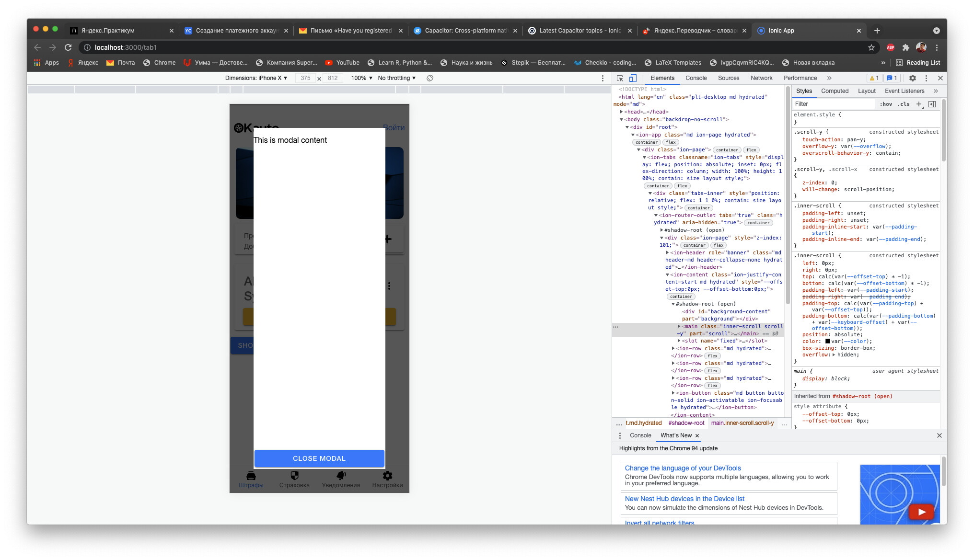This screenshot has width=974, height=560.
Task: Add a new style rule with plus icon
Action: click(x=919, y=104)
